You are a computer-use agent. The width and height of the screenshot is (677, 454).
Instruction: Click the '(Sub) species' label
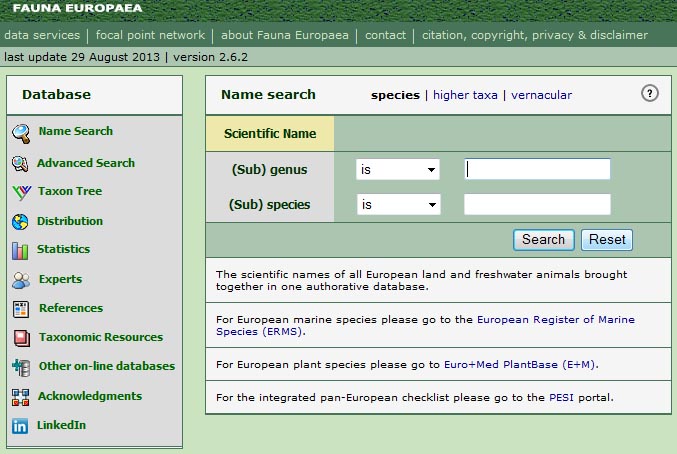(x=269, y=205)
